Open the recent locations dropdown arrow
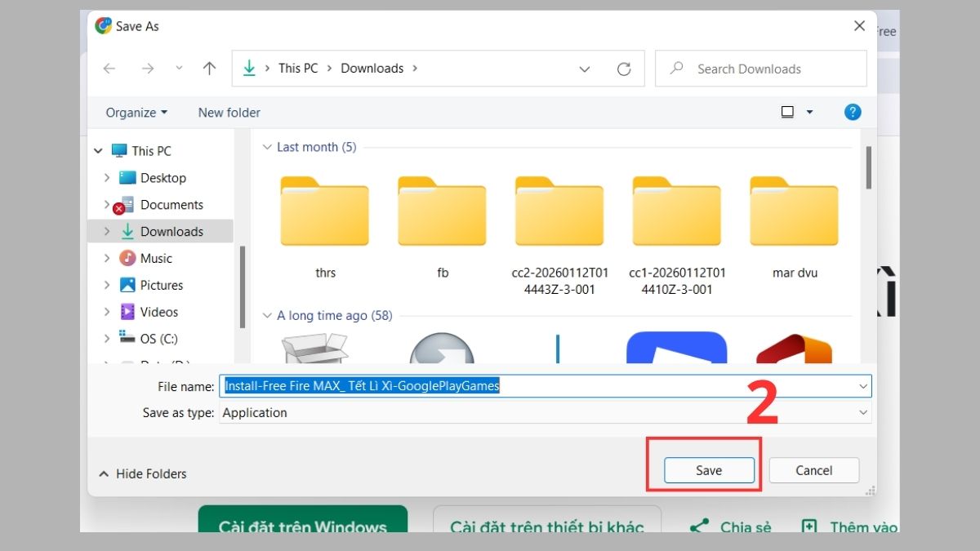This screenshot has width=980, height=551. point(180,69)
